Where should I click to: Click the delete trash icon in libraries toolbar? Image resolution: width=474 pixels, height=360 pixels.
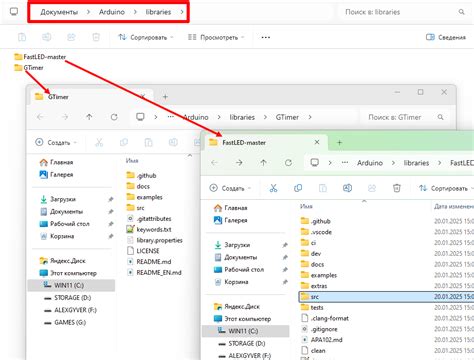click(x=96, y=37)
